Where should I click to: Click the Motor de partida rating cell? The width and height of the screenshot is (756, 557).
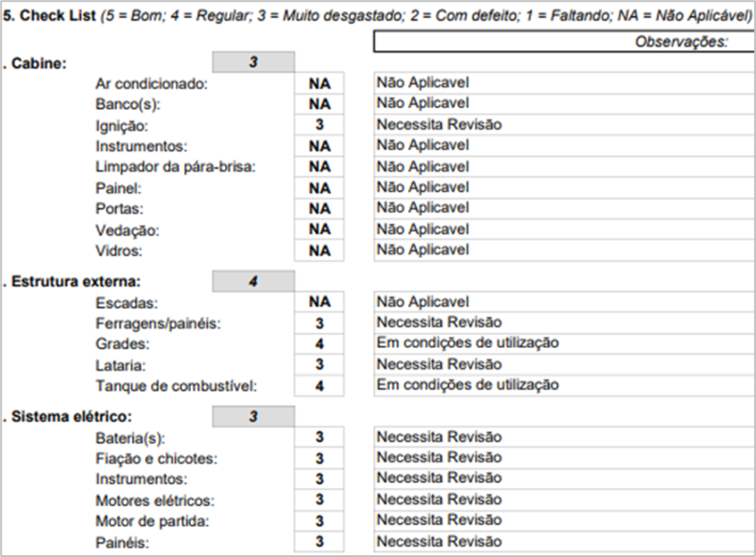click(x=319, y=520)
